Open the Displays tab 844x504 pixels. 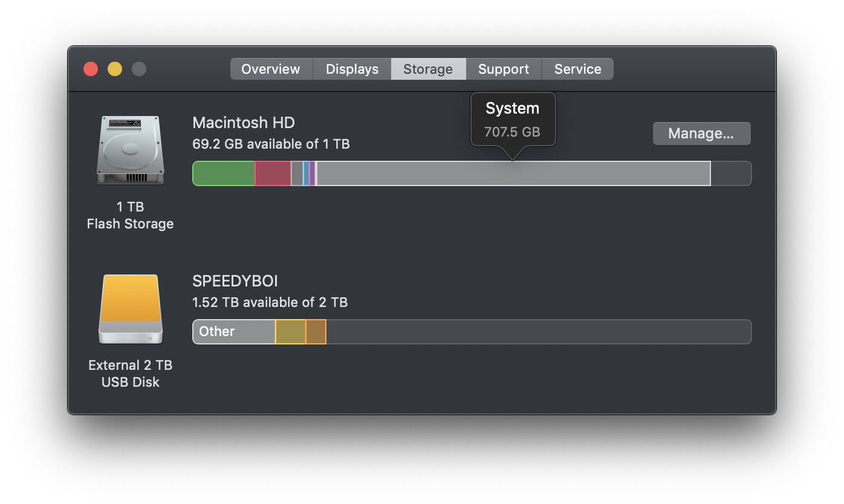tap(352, 69)
